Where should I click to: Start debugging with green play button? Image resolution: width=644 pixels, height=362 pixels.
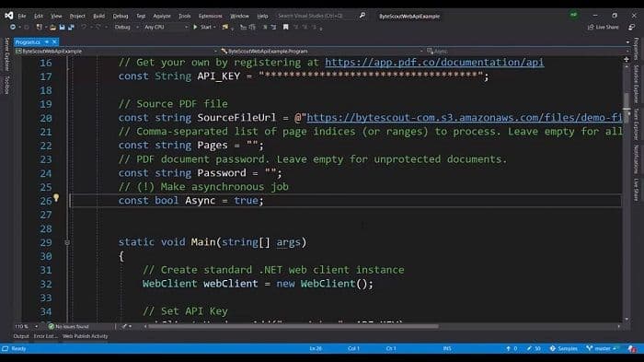[x=195, y=27]
